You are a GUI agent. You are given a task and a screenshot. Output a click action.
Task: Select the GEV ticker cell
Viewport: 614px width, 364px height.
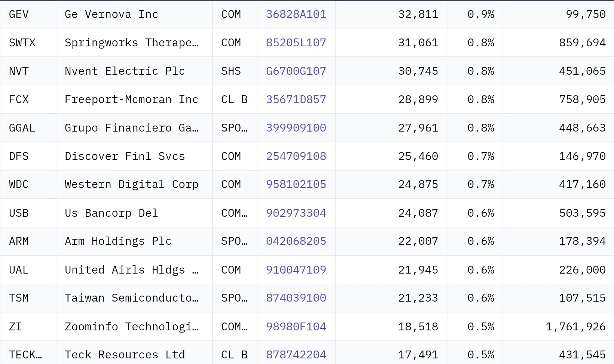28,14
